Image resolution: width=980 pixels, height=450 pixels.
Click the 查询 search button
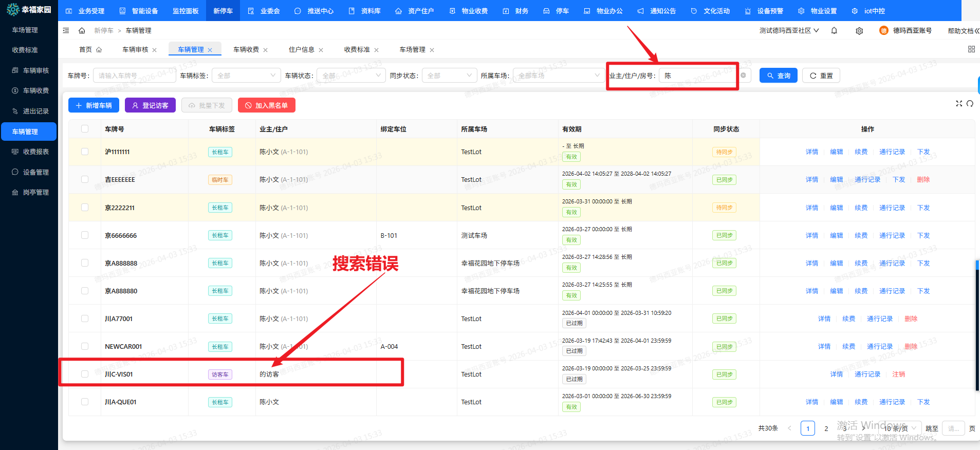pyautogui.click(x=779, y=76)
